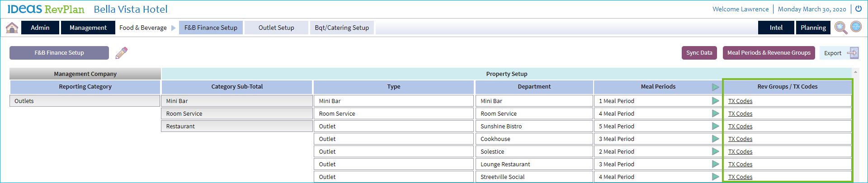Open the Admin menu
Image resolution: width=868 pixels, height=183 pixels.
point(40,28)
